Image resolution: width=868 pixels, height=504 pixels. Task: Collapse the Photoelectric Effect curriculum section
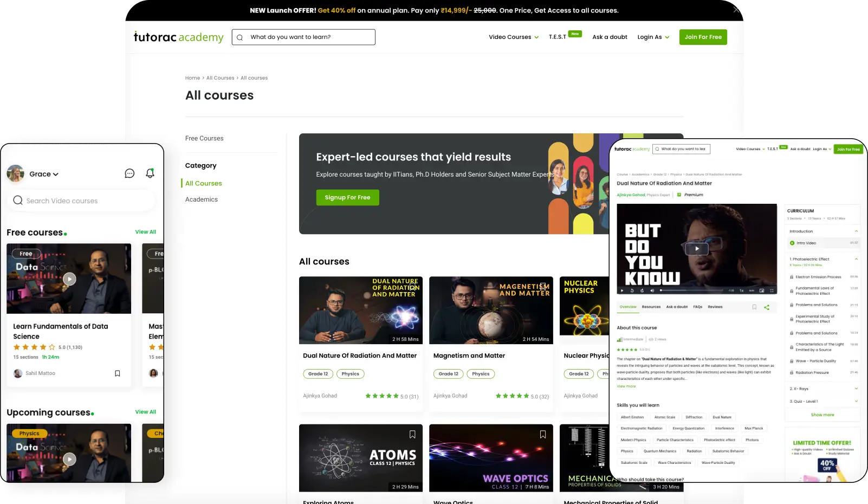tap(856, 259)
